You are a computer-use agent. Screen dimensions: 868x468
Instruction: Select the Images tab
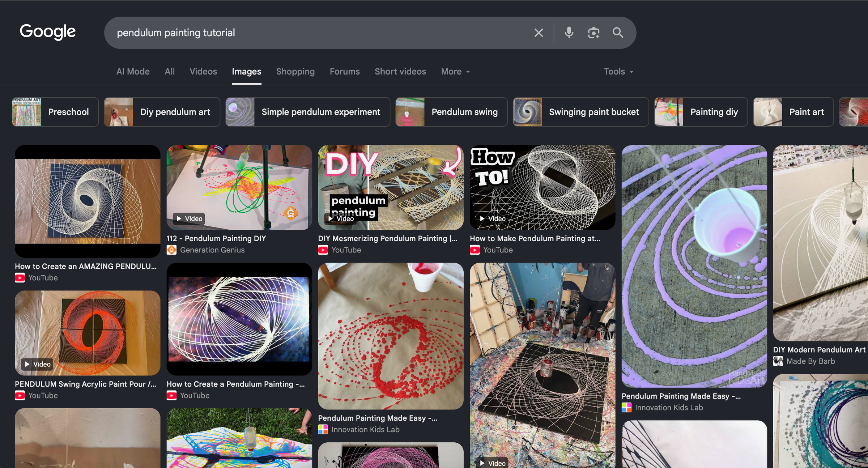pyautogui.click(x=247, y=72)
